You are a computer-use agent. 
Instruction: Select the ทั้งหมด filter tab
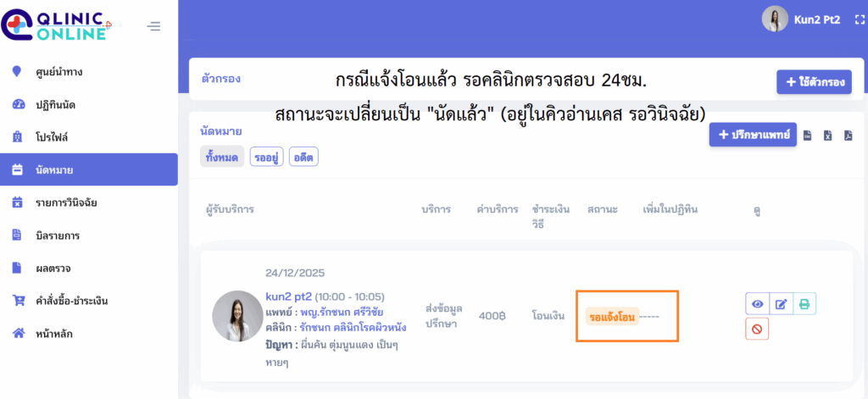tap(223, 157)
